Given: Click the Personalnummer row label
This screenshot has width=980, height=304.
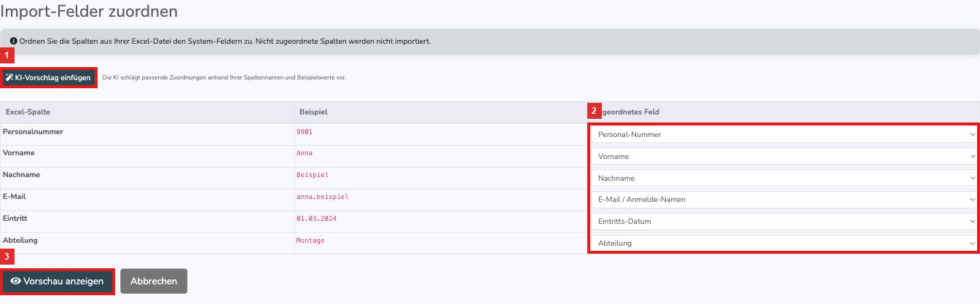Looking at the screenshot, I should coord(33,131).
